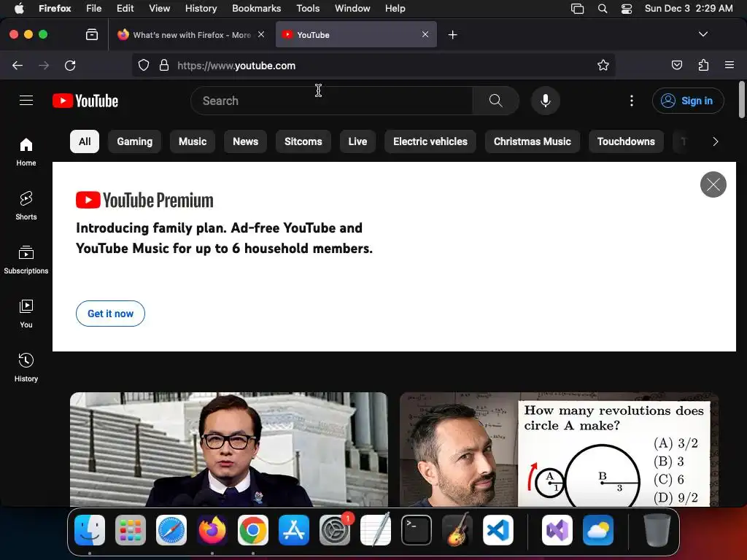
Task: Filter by Christmas Music chip
Action: tap(532, 141)
